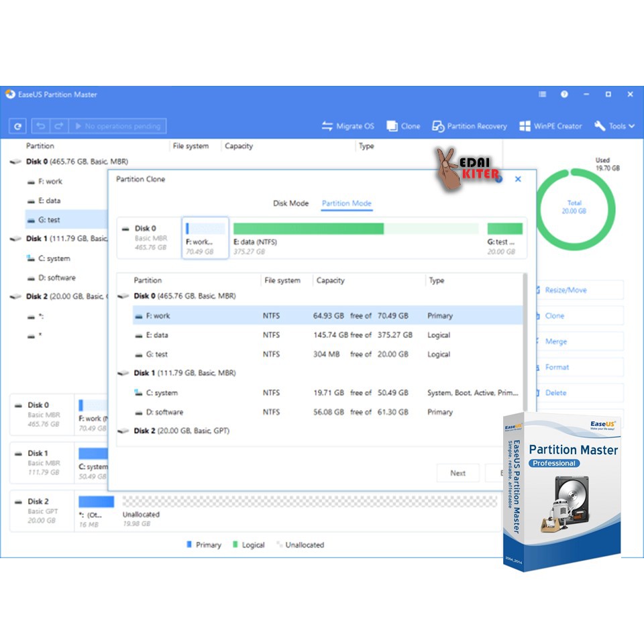Open the Clone tool in toolbar
The height and width of the screenshot is (644, 644).
click(403, 126)
